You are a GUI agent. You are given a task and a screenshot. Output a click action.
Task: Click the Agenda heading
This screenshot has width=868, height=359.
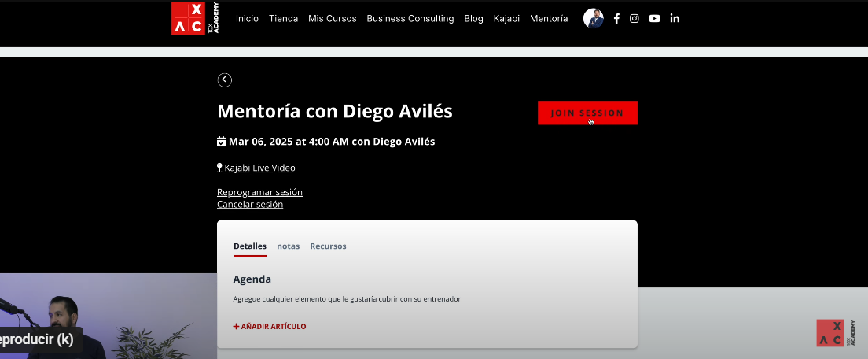pos(252,279)
